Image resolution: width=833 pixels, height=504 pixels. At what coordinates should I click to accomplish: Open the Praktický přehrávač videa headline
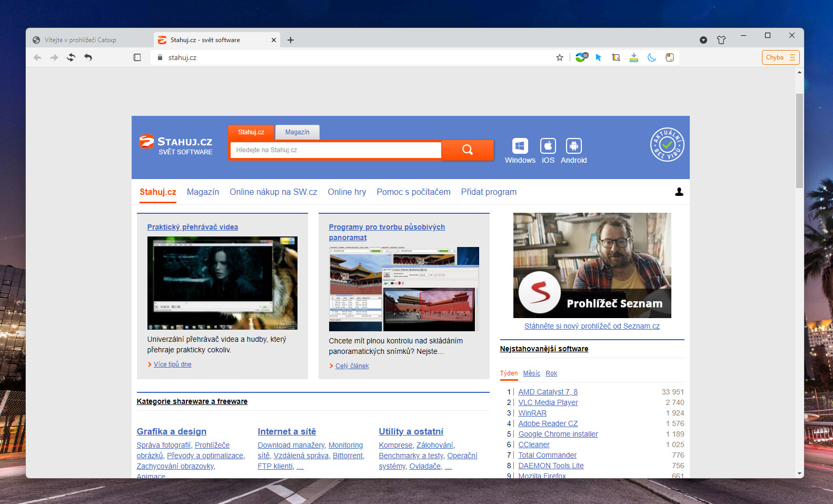(x=193, y=227)
